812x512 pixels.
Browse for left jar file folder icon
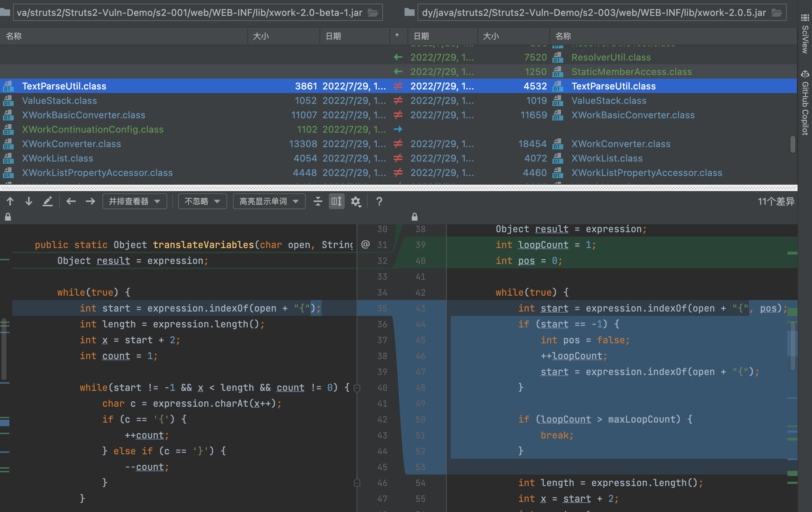tap(373, 13)
